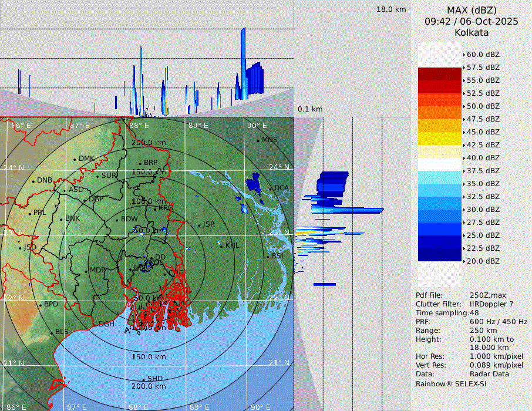Click the DMK station dot

tap(75, 159)
